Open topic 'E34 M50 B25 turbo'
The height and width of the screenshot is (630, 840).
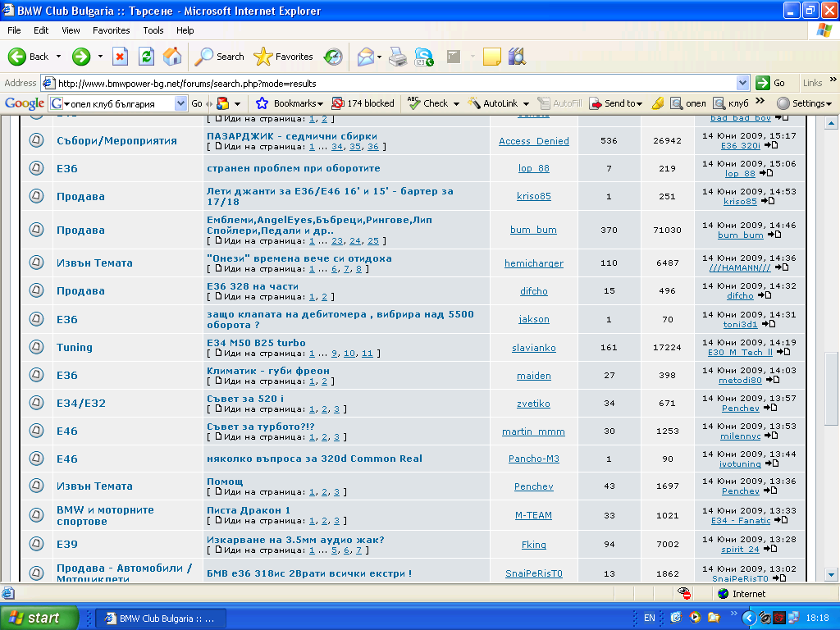pos(256,343)
